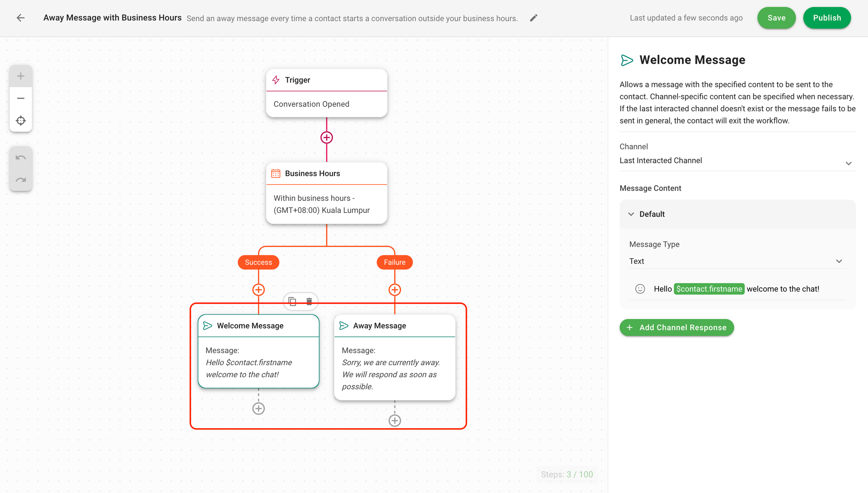868x493 pixels.
Task: Select the Business Hours node
Action: 326,193
